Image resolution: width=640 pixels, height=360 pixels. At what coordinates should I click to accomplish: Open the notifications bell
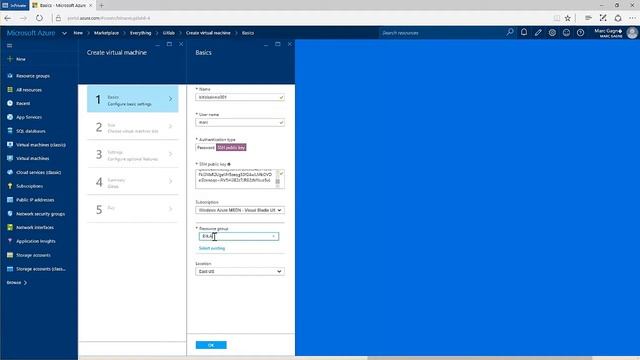[524, 32]
